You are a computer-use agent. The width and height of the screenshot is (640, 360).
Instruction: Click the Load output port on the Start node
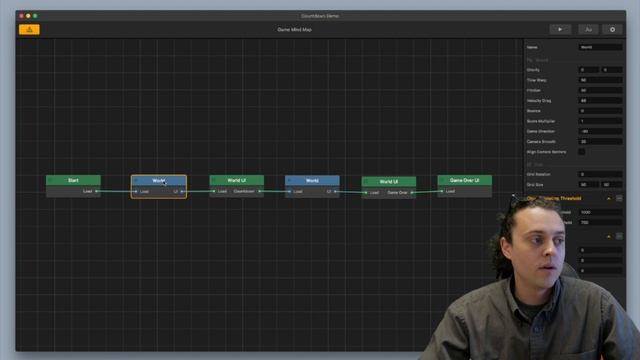[96, 191]
